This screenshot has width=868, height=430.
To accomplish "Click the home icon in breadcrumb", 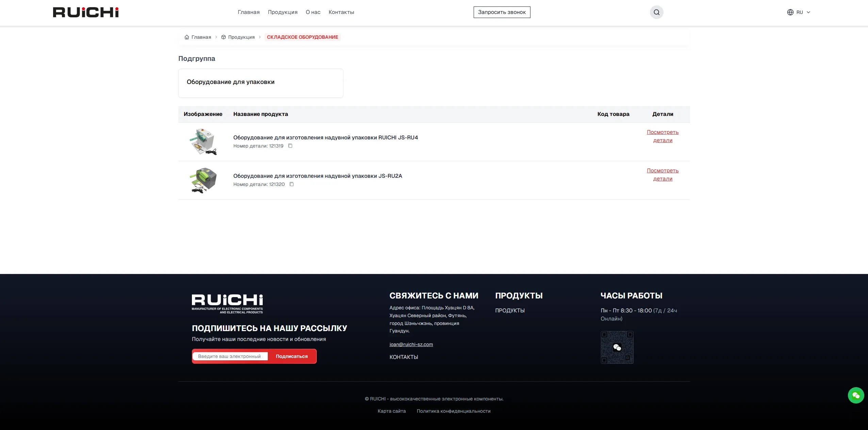I will click(x=187, y=37).
